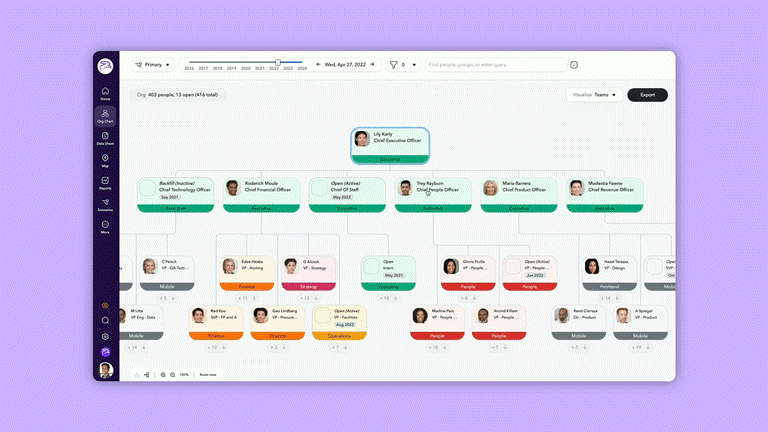
Task: Focus the Find people search field
Action: (x=496, y=65)
